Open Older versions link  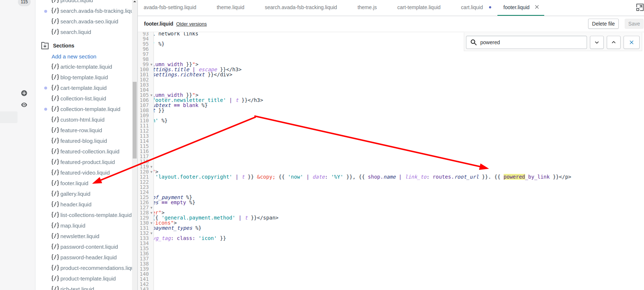[192, 24]
